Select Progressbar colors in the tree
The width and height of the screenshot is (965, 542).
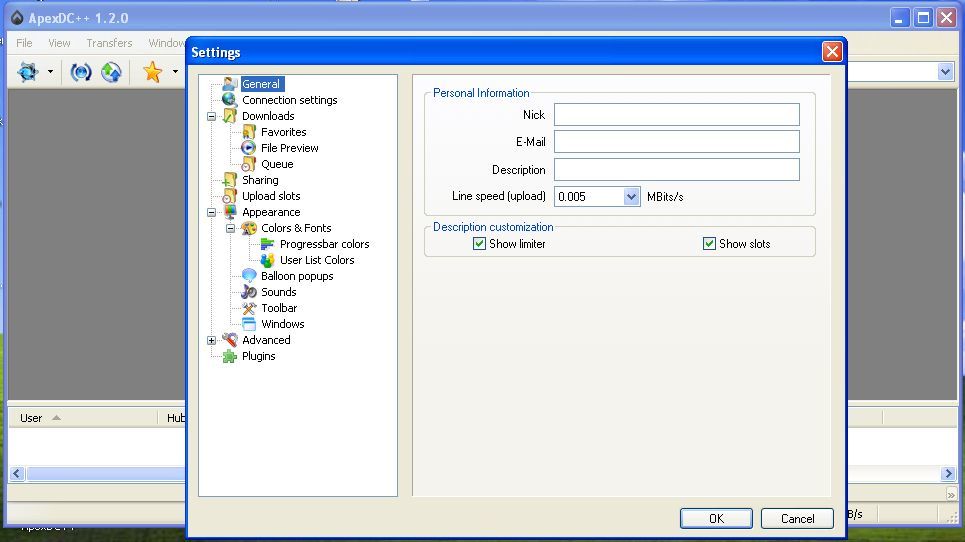coord(325,244)
